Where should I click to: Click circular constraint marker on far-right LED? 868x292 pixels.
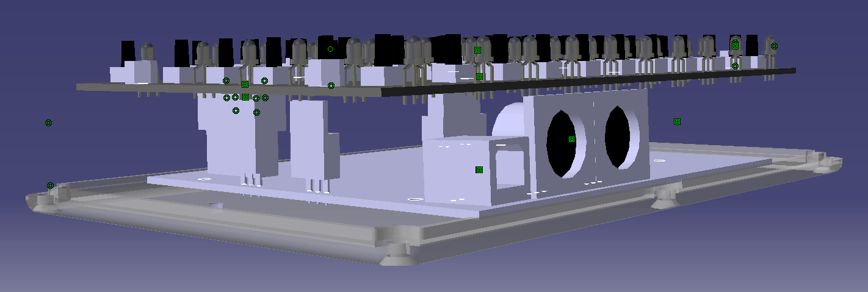(774, 46)
